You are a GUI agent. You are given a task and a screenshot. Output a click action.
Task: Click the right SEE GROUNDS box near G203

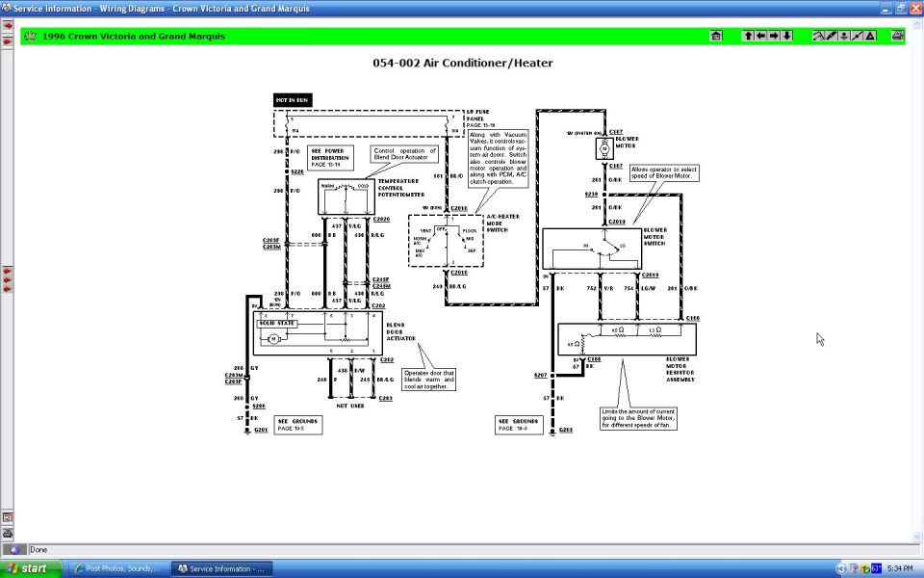pyautogui.click(x=519, y=425)
